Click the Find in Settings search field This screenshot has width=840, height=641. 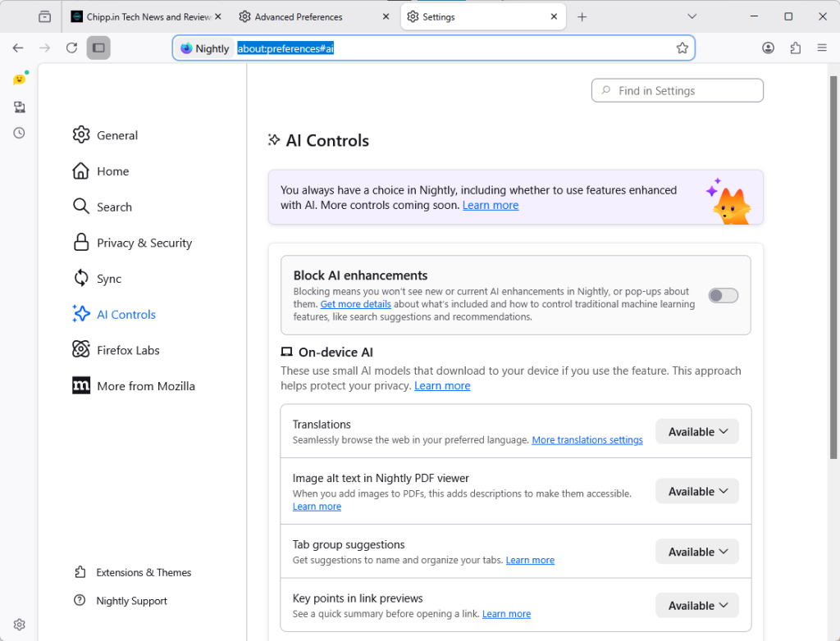tap(678, 91)
